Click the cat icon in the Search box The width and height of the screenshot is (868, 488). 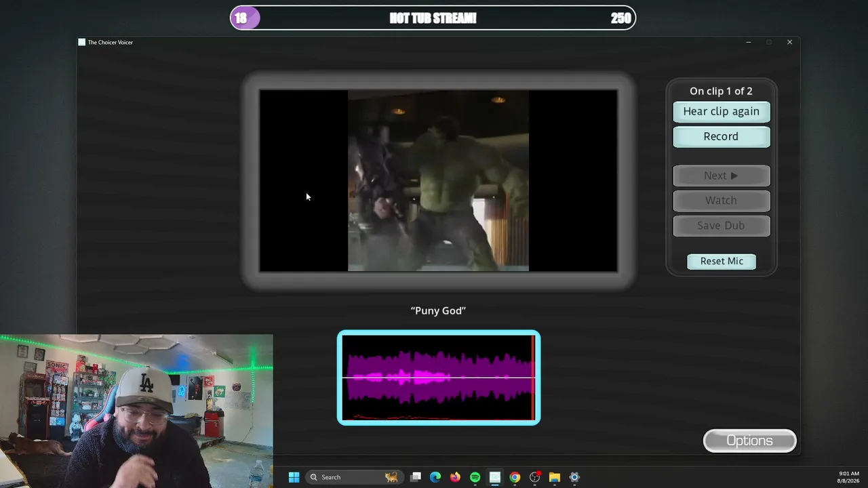click(391, 477)
